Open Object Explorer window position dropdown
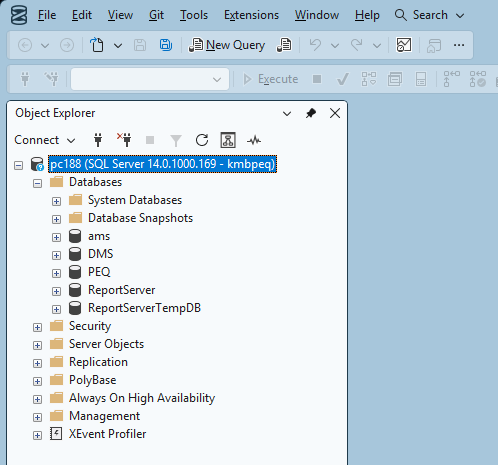This screenshot has height=465, width=498. click(x=287, y=114)
